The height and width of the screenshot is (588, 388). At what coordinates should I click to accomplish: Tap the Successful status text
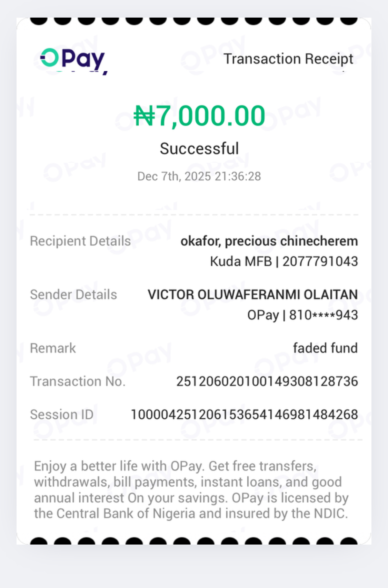point(199,149)
